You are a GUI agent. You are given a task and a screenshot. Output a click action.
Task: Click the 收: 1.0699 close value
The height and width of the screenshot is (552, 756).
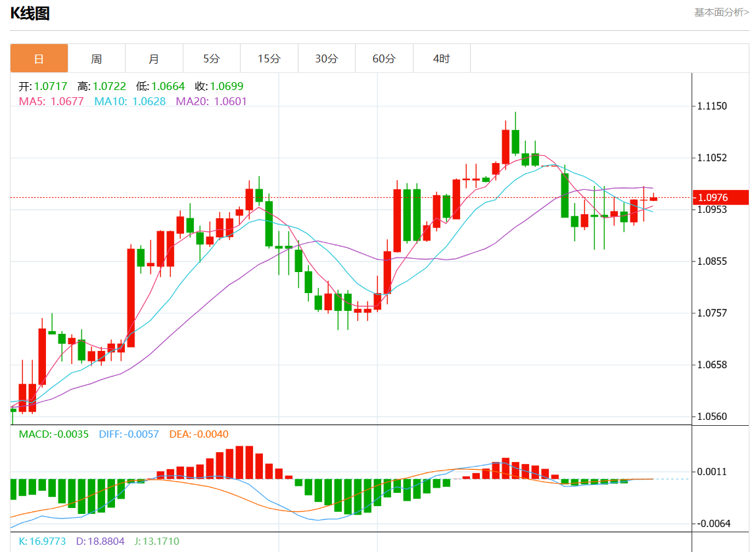(x=220, y=86)
